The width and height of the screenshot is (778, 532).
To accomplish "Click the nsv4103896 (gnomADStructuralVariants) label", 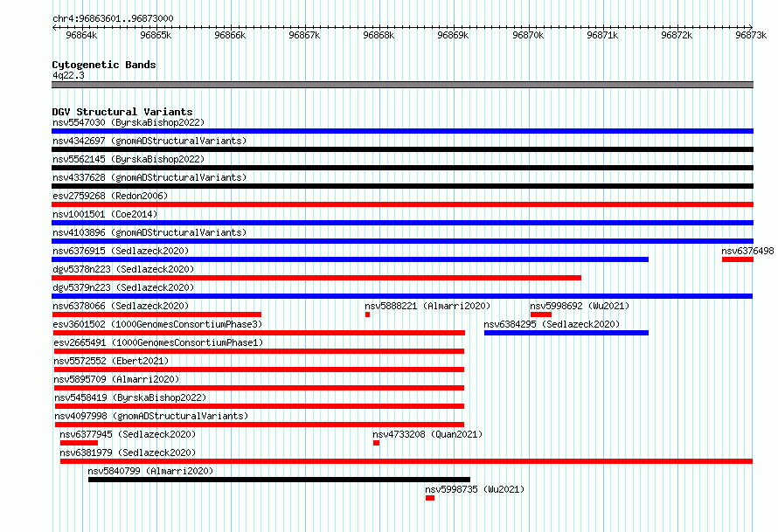I will [x=149, y=232].
